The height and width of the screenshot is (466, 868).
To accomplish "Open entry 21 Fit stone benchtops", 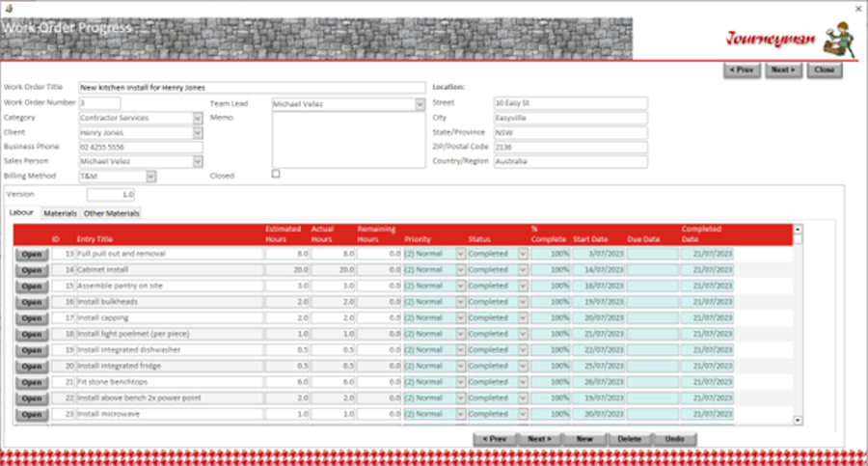I will coord(32,382).
